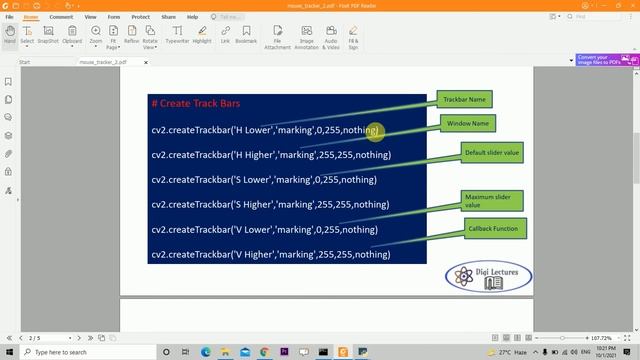Expand the Fit Page dropdown arrow

coord(119,47)
